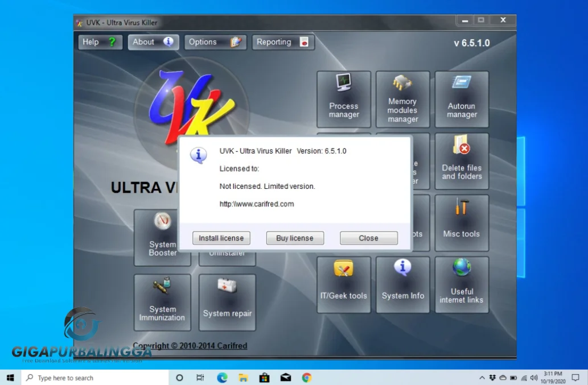Click the battery tray icon

point(513,378)
